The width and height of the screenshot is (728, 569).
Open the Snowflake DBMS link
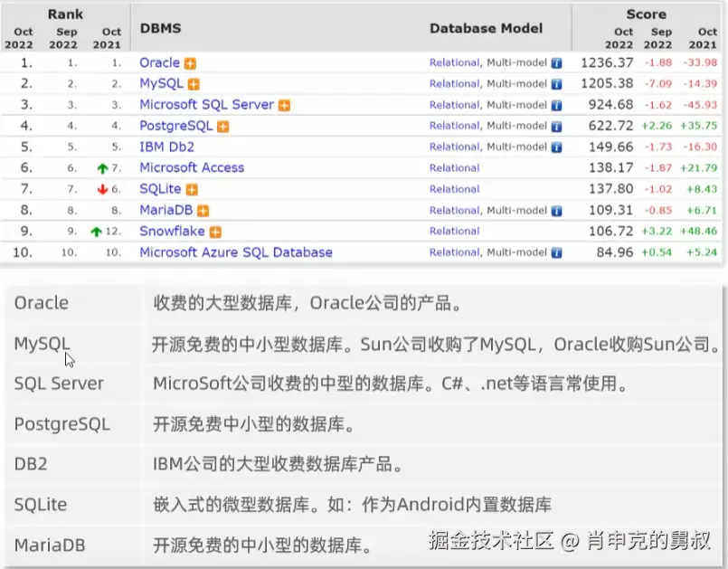coord(172,231)
